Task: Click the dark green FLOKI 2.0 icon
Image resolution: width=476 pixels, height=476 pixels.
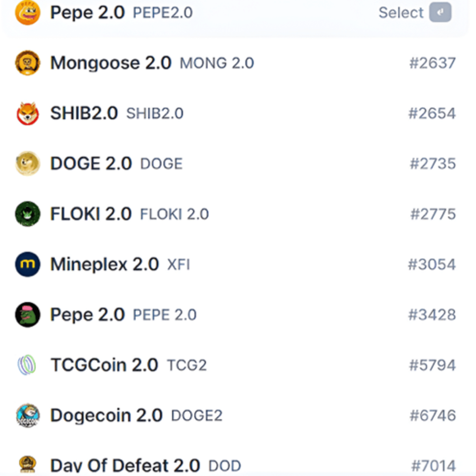Action: (27, 214)
